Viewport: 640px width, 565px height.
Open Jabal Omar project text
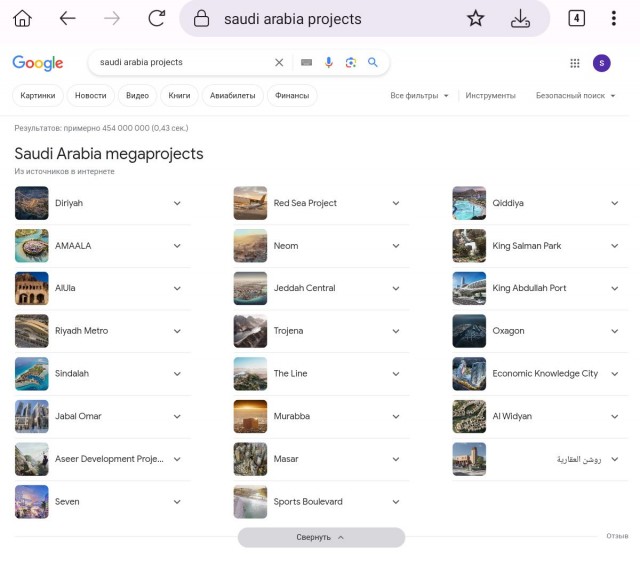(x=78, y=416)
